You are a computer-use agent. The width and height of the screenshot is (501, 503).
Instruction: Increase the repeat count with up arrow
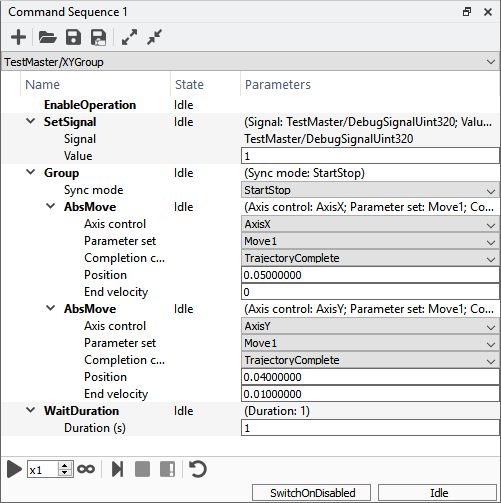65,466
